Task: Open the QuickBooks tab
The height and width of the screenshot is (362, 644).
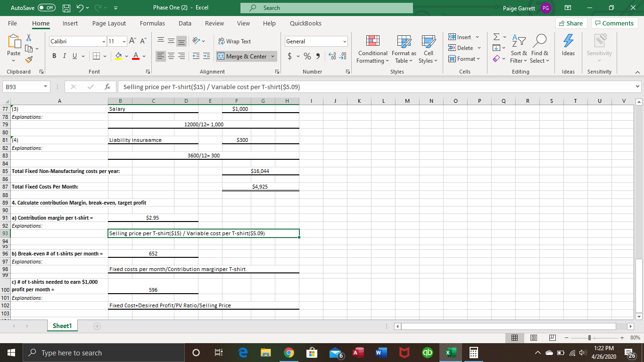Action: point(305,23)
